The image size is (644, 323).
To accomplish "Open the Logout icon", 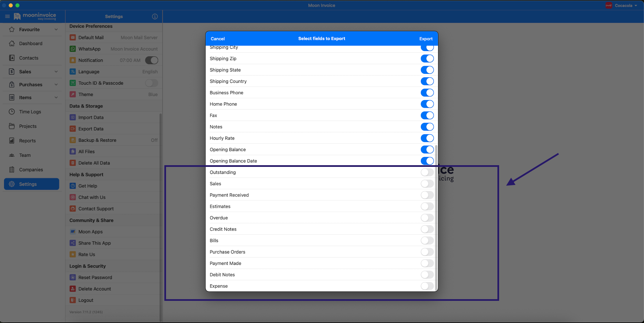I will tap(73, 300).
